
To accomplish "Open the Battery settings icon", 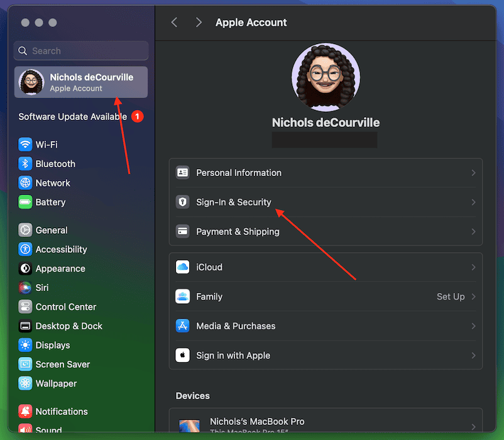I will tap(25, 202).
